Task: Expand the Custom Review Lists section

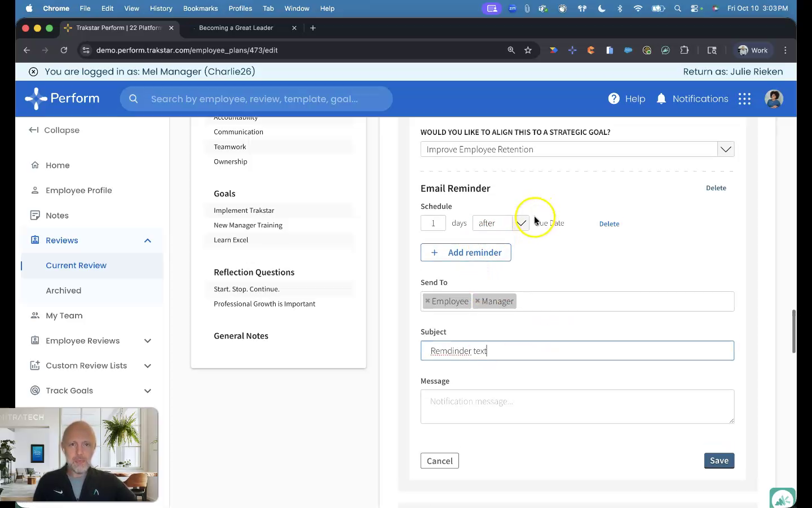Action: 148,365
